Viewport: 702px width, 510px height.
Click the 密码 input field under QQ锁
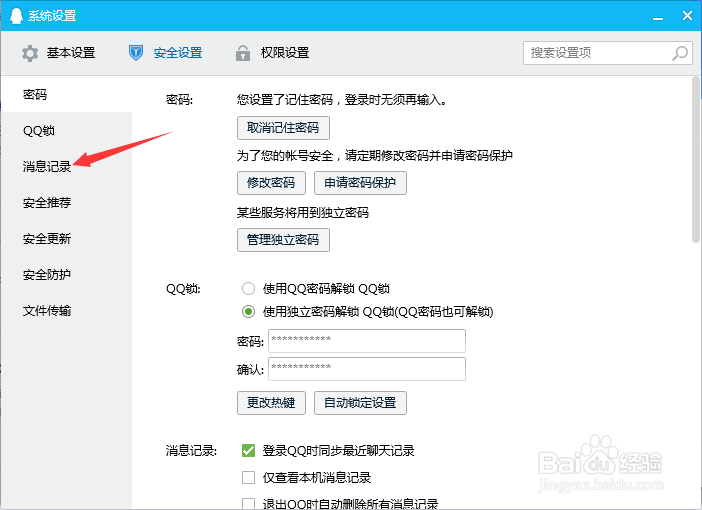tap(367, 341)
